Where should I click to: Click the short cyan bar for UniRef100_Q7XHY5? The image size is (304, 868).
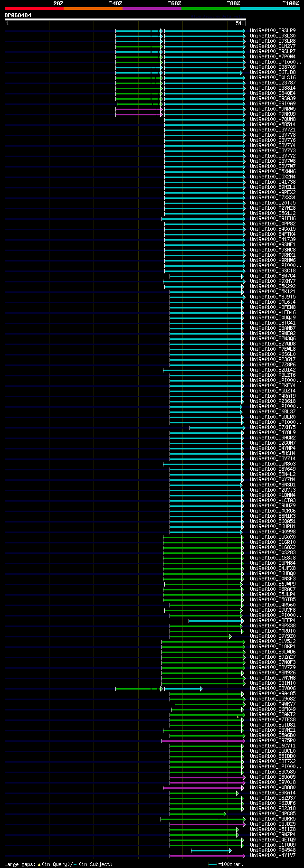tap(218, 428)
